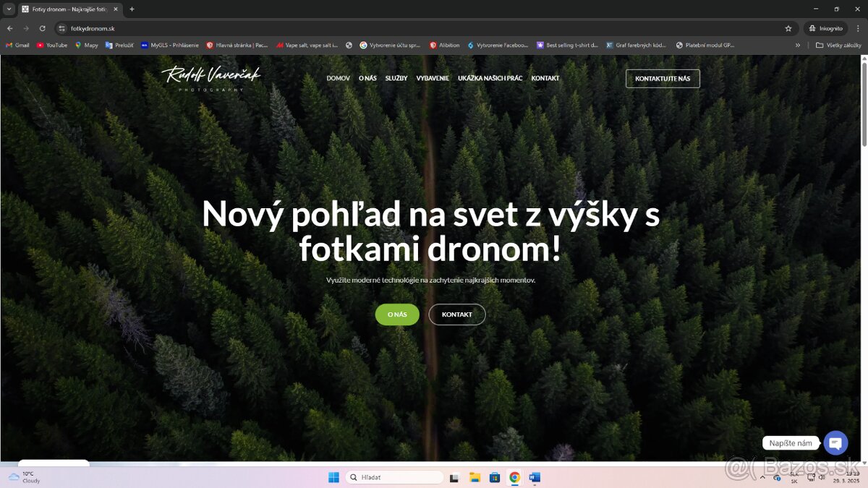This screenshot has width=868, height=488.
Task: Expand the tab search dropdown arrow
Action: point(9,9)
